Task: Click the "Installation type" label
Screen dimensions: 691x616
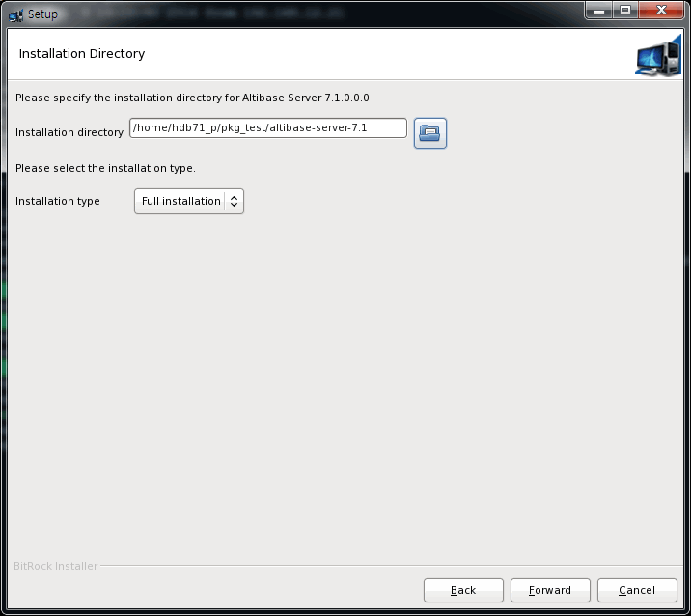Action: (58, 201)
